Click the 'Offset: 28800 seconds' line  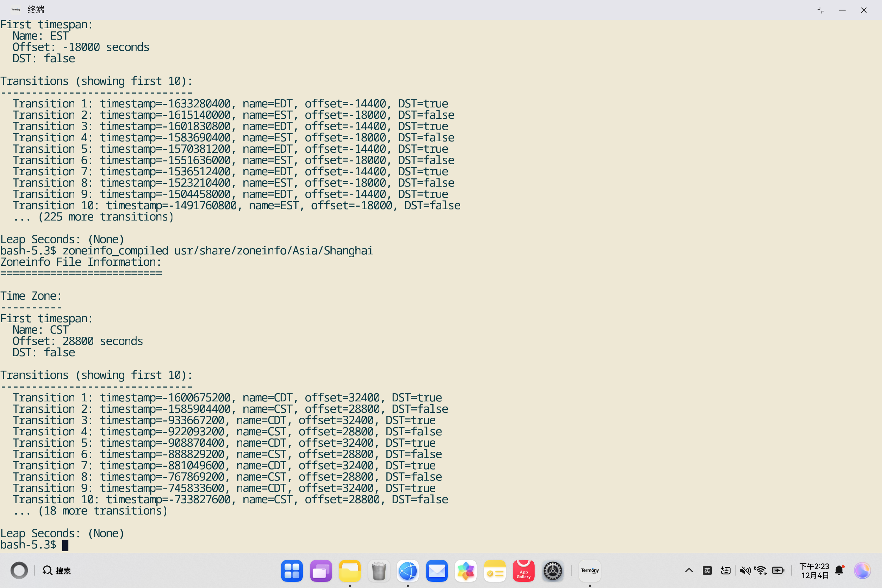[x=78, y=341]
